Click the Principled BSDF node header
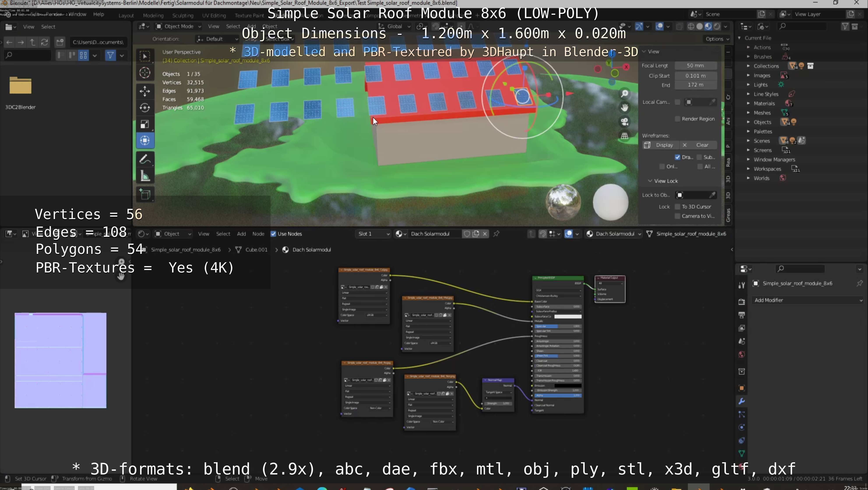 [x=558, y=278]
